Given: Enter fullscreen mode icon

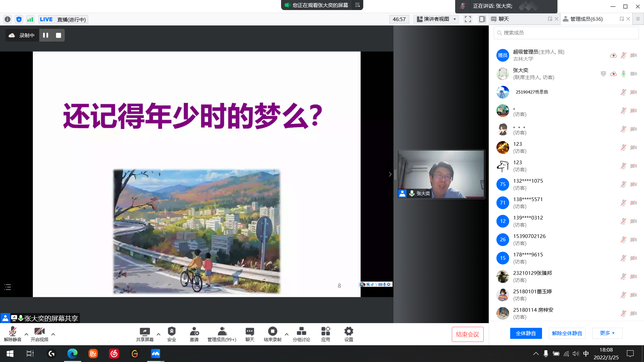Looking at the screenshot, I should [x=468, y=19].
